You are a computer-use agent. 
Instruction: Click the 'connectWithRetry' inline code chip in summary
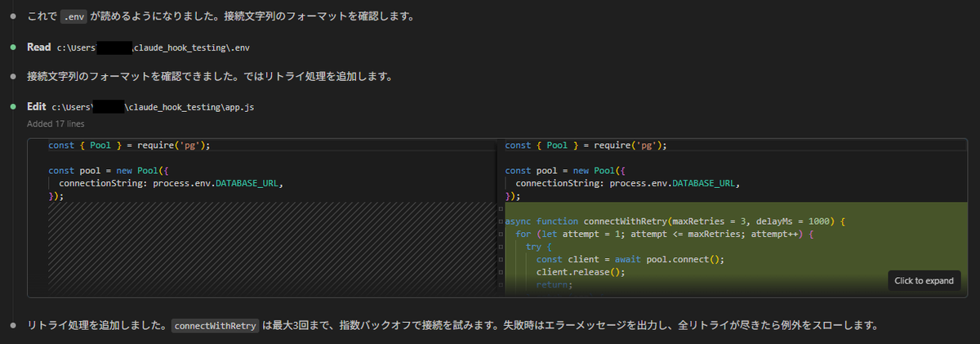pyautogui.click(x=216, y=325)
